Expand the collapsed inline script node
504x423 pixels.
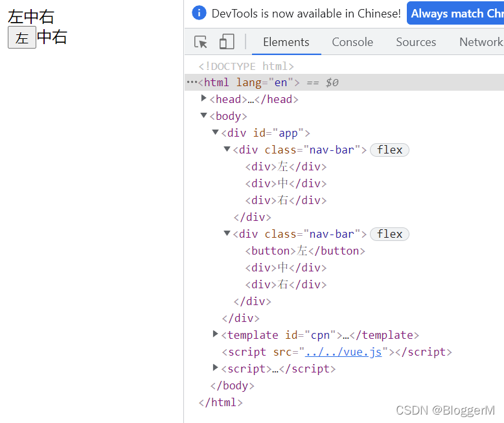coord(215,367)
